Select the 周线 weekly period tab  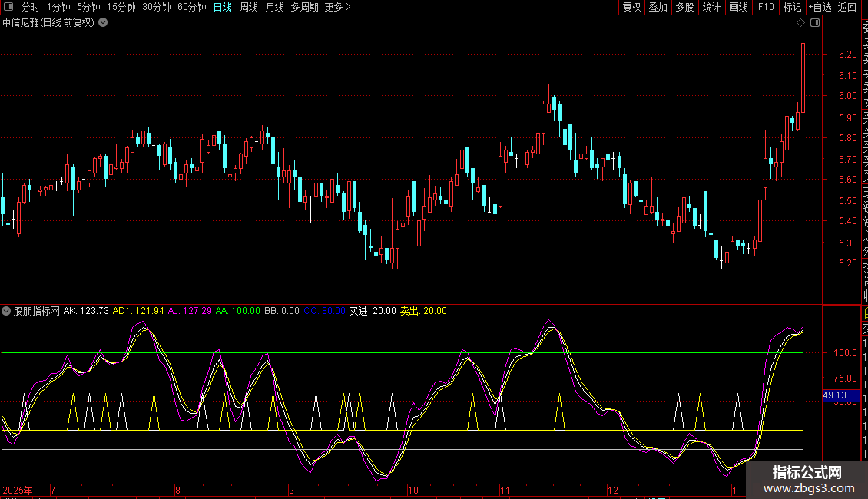point(248,7)
